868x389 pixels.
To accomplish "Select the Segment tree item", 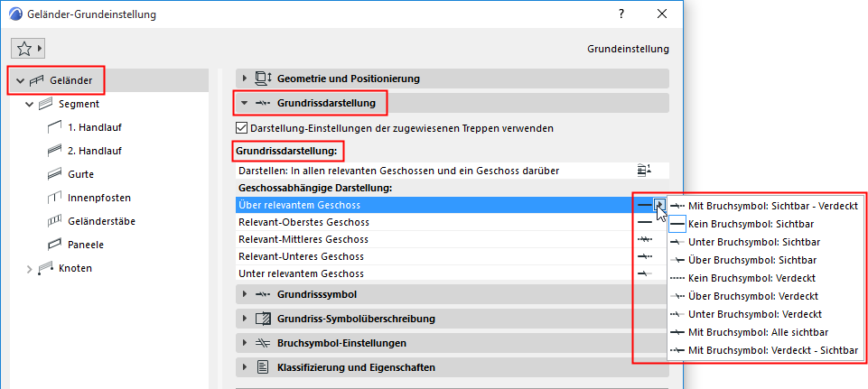I will coord(78,105).
